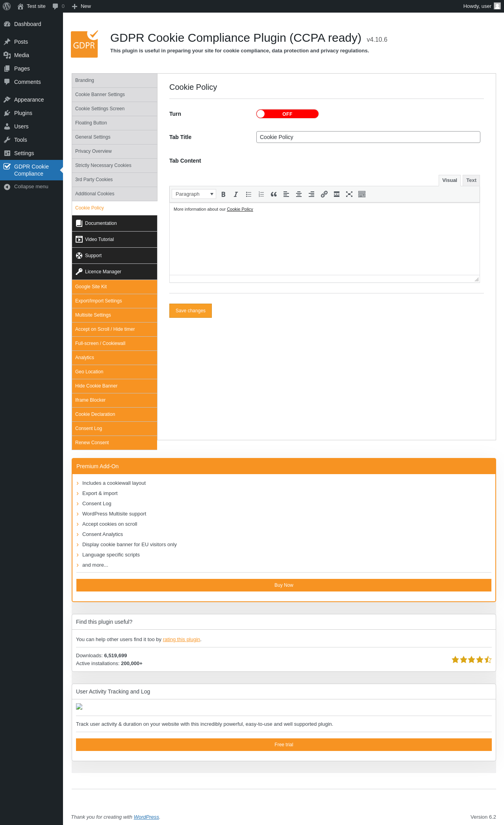Apply blockquote formatting
The image size is (504, 825).
coord(274,194)
